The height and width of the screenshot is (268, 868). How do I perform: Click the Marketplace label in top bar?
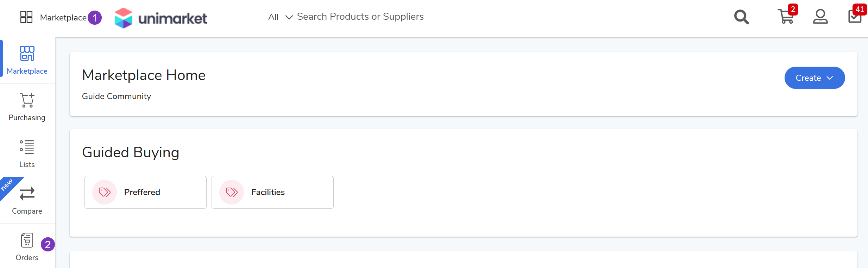coord(63,18)
